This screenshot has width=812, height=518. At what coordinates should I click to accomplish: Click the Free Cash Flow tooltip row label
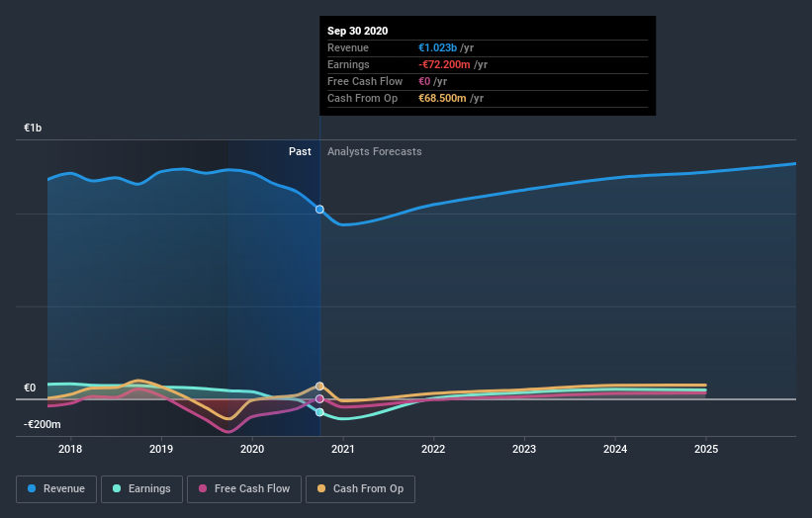tap(365, 81)
